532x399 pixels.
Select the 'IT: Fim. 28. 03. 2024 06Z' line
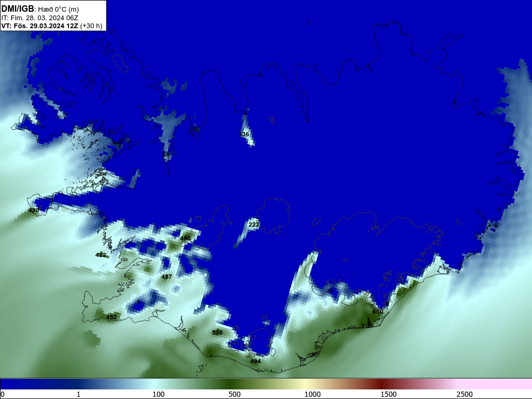pyautogui.click(x=40, y=18)
